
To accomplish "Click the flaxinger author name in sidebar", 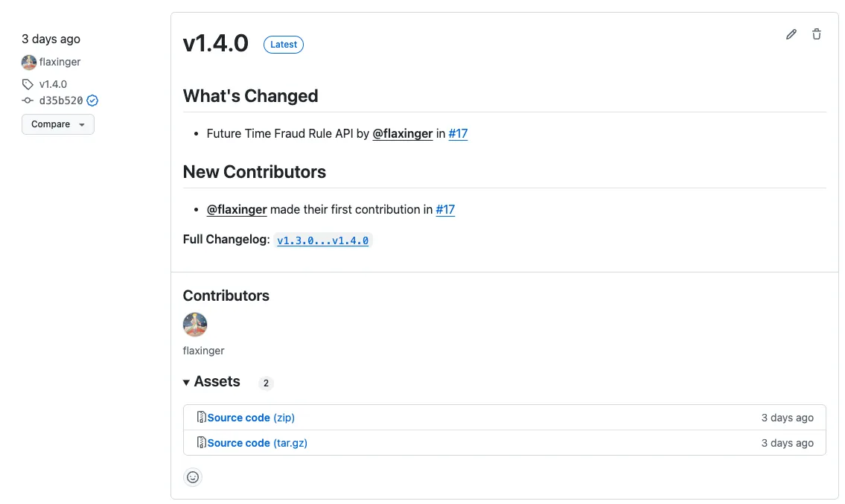I will [x=60, y=62].
